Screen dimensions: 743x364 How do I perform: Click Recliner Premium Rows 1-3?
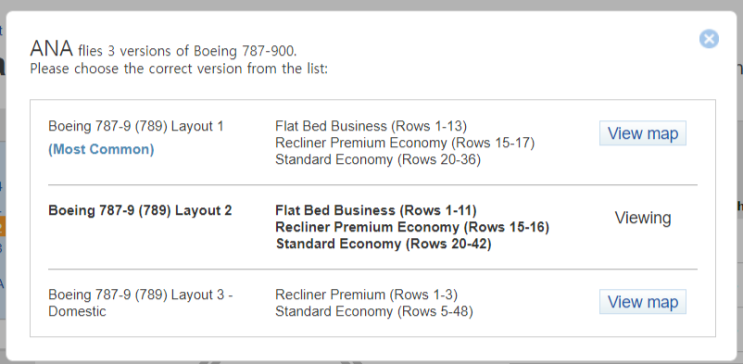coord(366,295)
